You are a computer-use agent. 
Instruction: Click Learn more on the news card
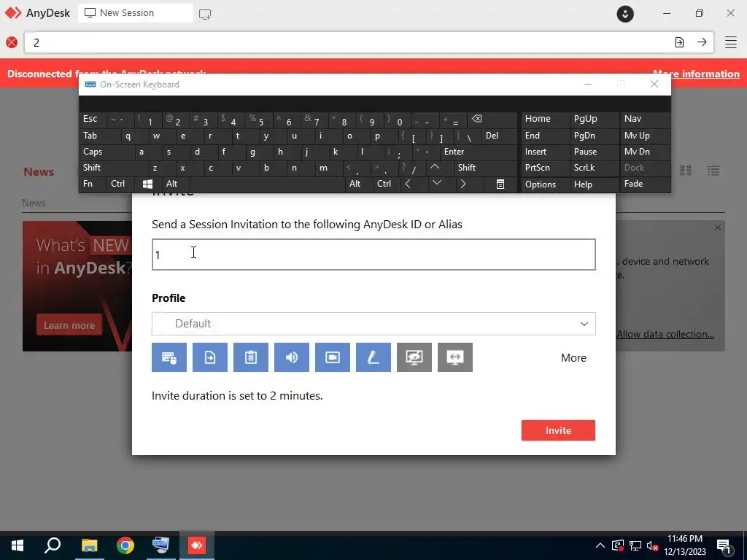[x=69, y=325]
